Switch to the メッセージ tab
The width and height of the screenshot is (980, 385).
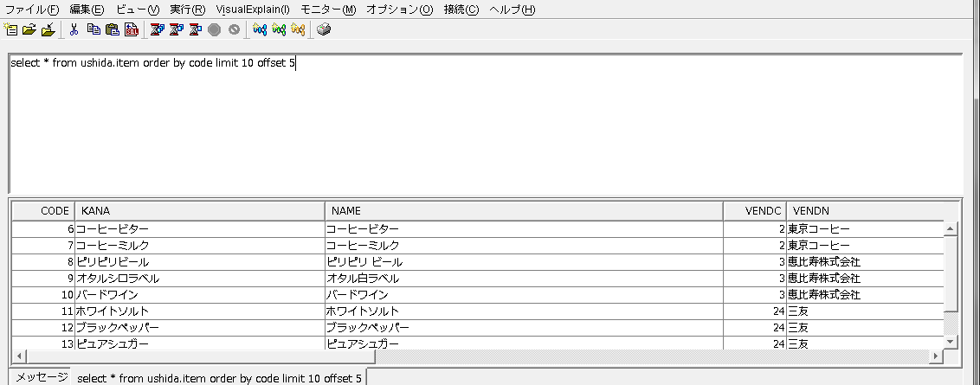pyautogui.click(x=42, y=377)
